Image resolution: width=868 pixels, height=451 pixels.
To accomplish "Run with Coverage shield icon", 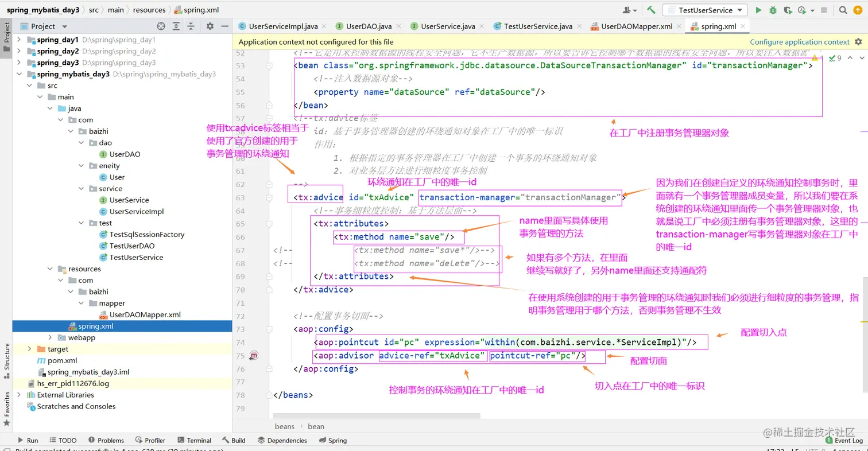I will [x=788, y=10].
